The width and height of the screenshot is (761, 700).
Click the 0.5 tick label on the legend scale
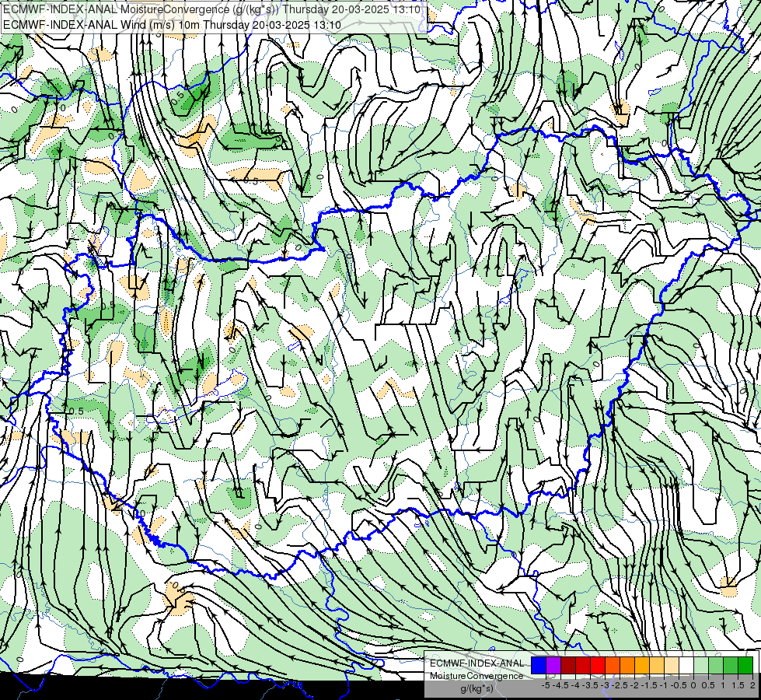708,685
